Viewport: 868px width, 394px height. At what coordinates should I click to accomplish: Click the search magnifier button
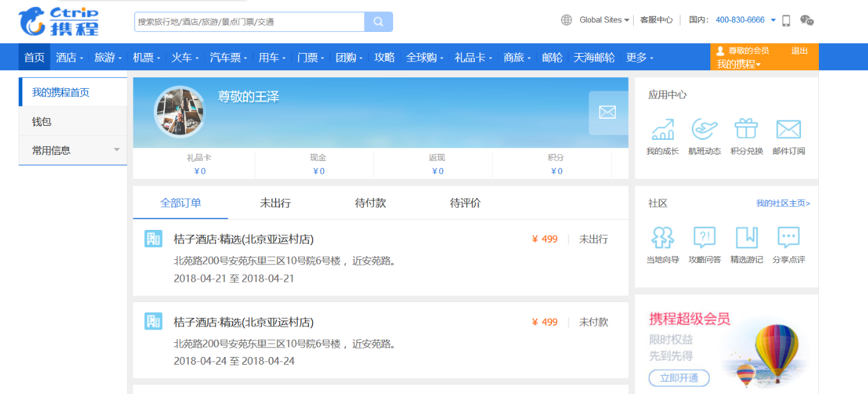coord(378,22)
